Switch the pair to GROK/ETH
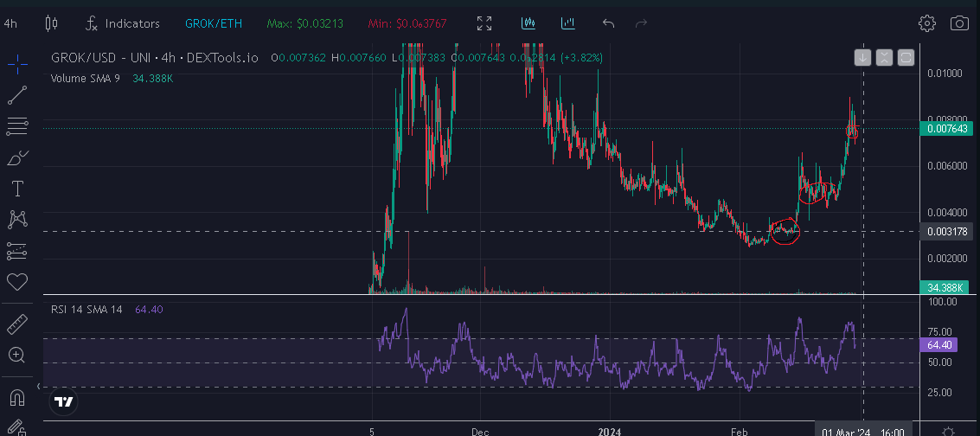This screenshot has width=980, height=436. click(x=214, y=23)
